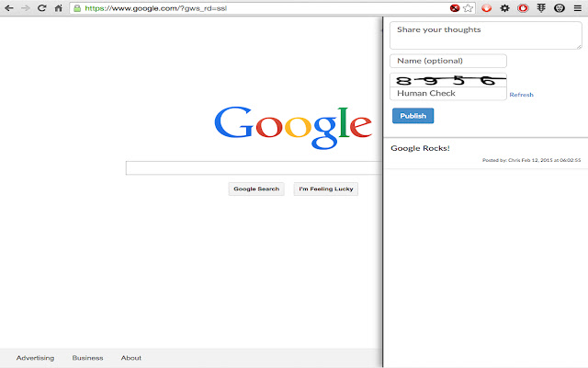This screenshot has width=588, height=368.
Task: Open the Chrome hamburger menu
Action: tap(578, 8)
